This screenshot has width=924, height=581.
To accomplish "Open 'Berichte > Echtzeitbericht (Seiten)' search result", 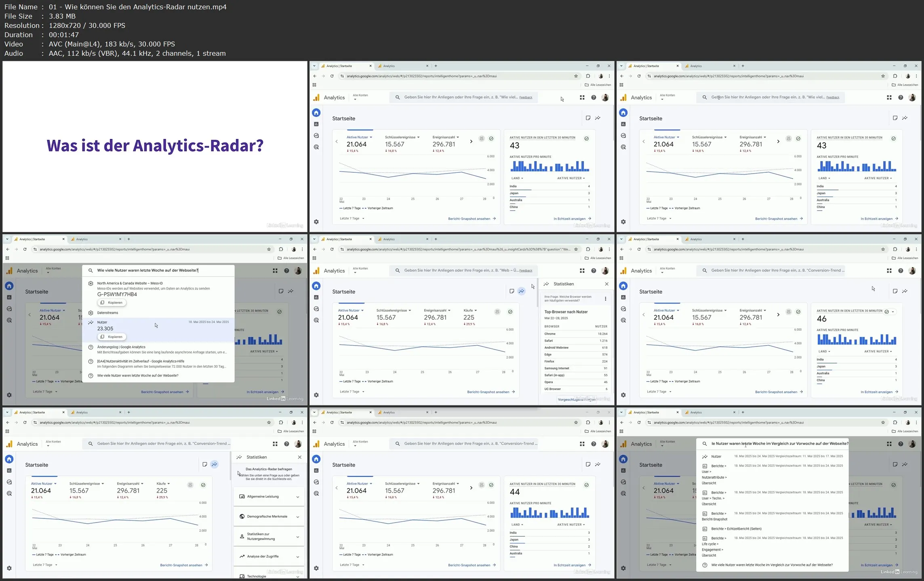I will tap(772, 529).
